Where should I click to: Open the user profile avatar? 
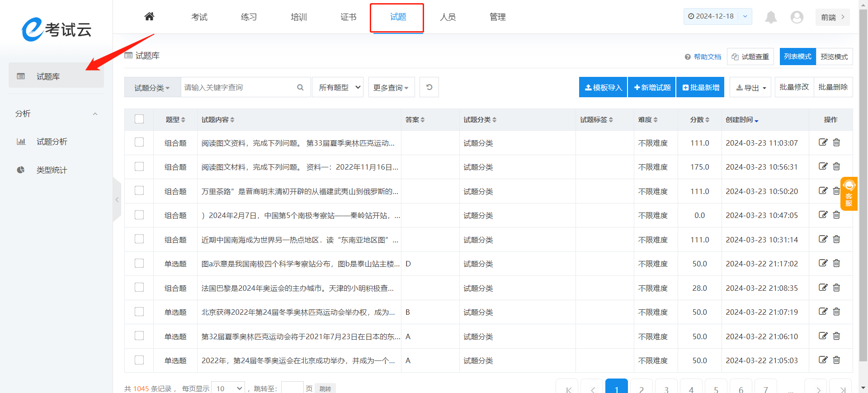coord(797,17)
